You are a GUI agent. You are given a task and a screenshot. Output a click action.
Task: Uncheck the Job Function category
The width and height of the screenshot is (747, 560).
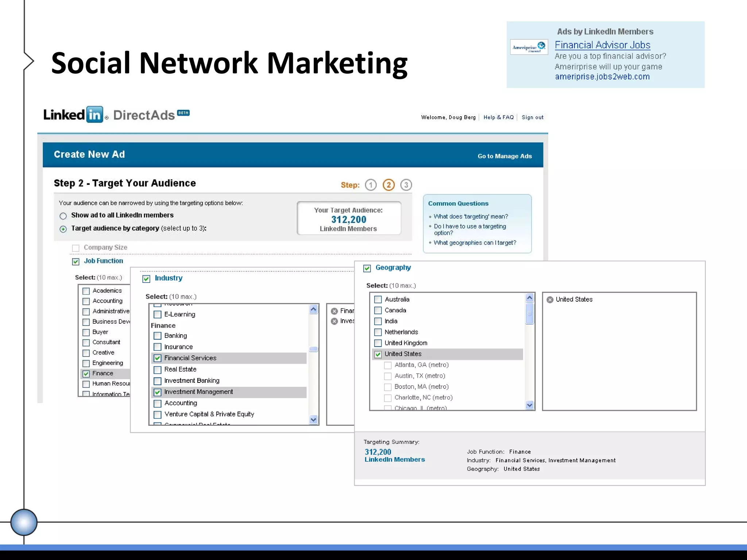(76, 261)
